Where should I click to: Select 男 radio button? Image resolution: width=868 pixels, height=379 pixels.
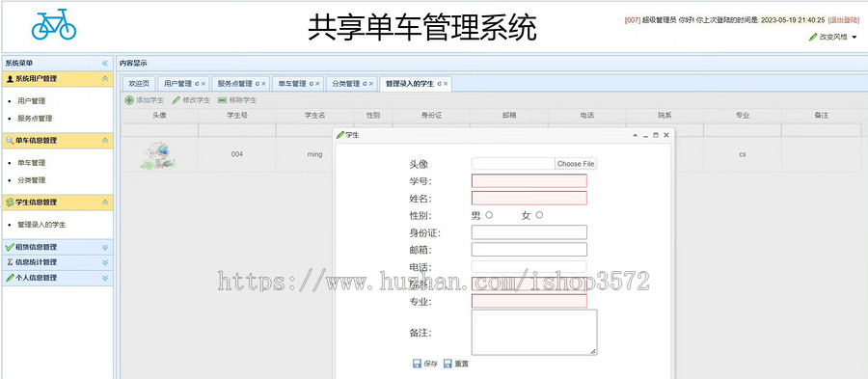[x=489, y=215]
